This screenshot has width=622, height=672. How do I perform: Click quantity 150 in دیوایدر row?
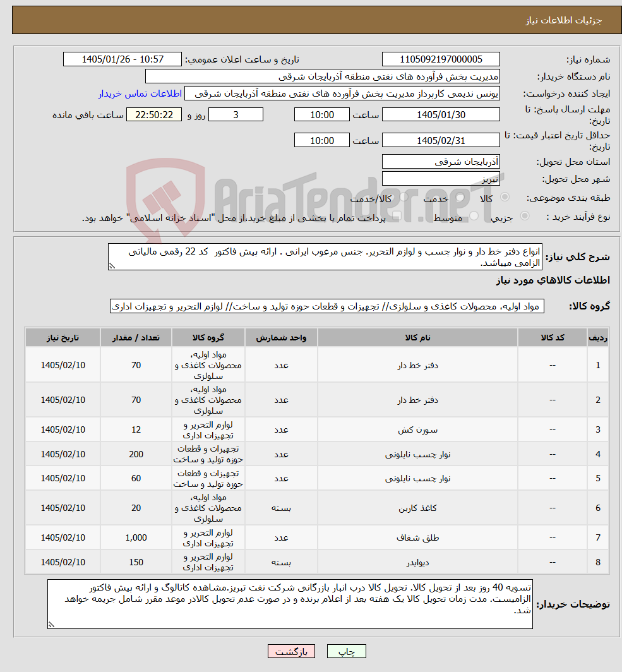[x=136, y=562]
